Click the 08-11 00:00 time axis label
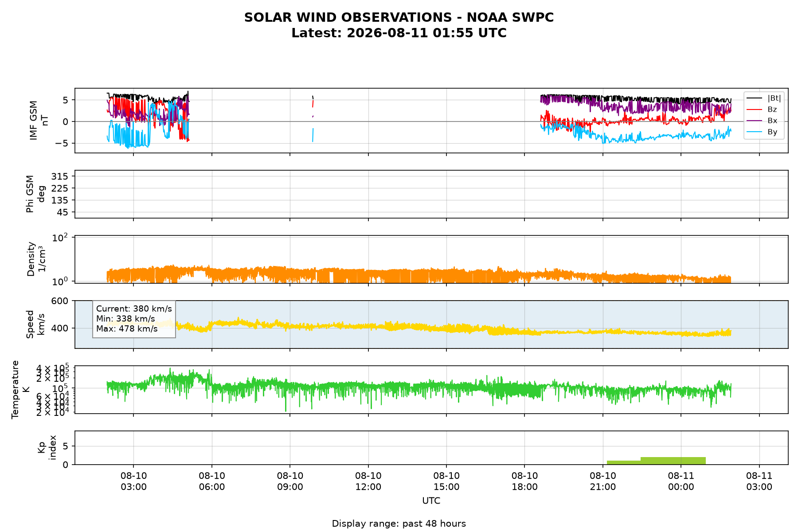 [x=681, y=481]
